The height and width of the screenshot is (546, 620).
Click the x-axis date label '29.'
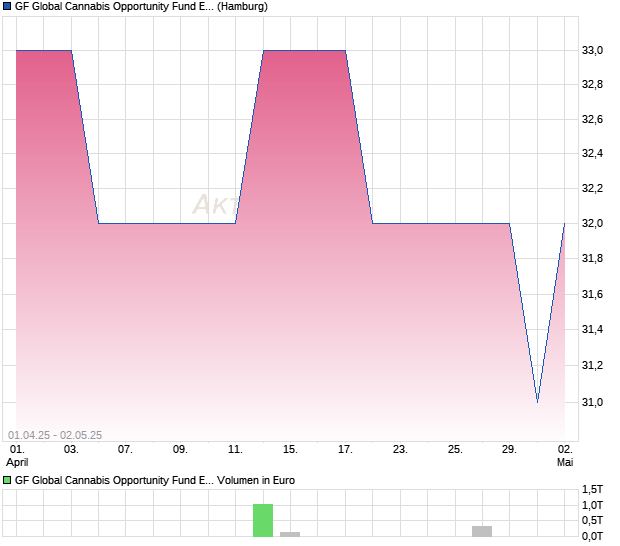(x=509, y=450)
